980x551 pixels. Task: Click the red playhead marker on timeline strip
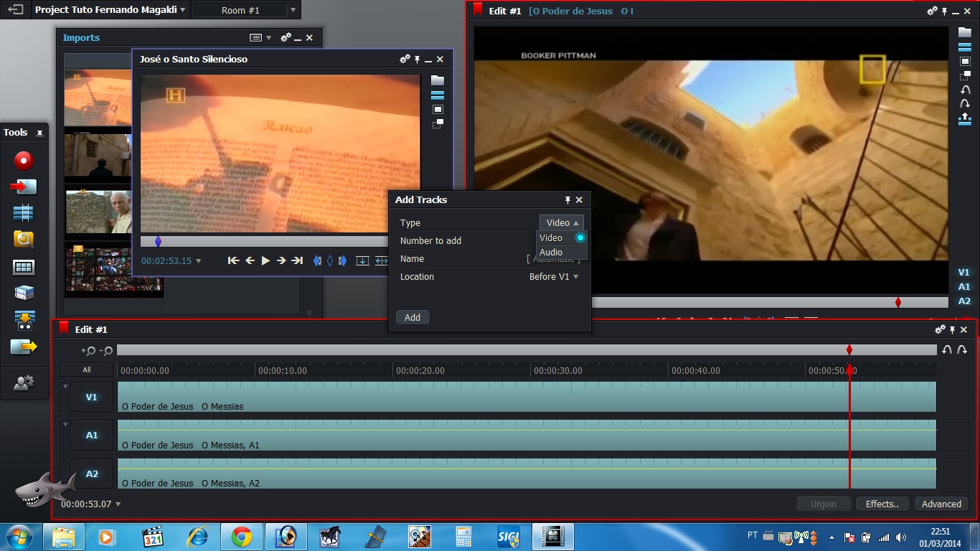(849, 350)
